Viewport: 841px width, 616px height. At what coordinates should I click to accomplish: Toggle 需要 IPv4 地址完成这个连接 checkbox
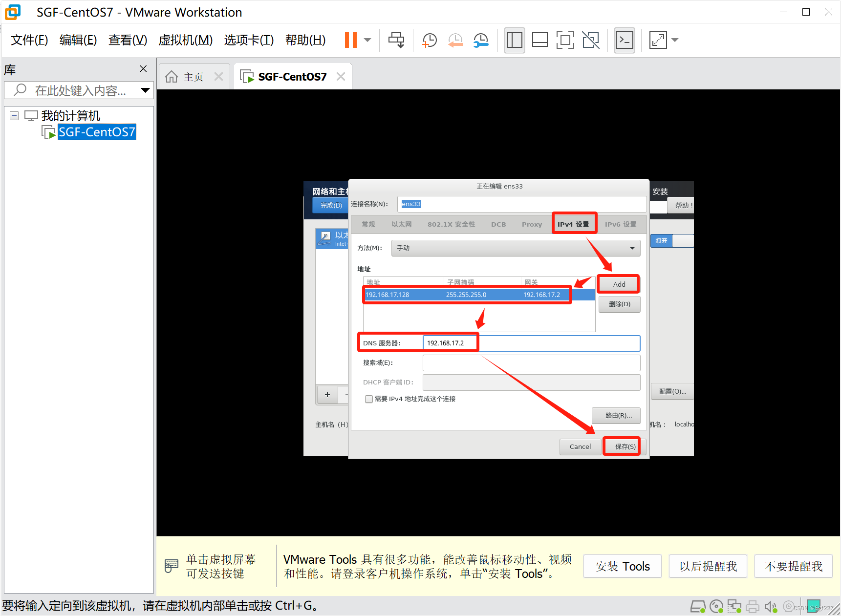click(x=369, y=399)
